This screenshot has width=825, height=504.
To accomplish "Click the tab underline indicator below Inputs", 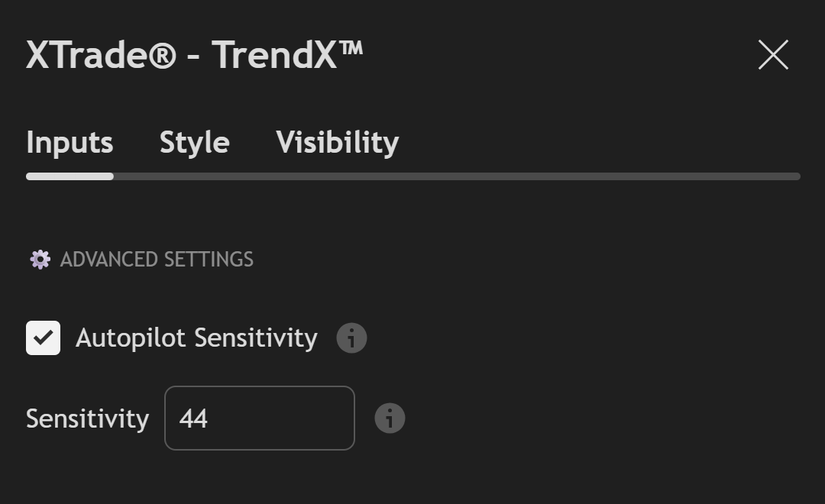I will click(69, 176).
